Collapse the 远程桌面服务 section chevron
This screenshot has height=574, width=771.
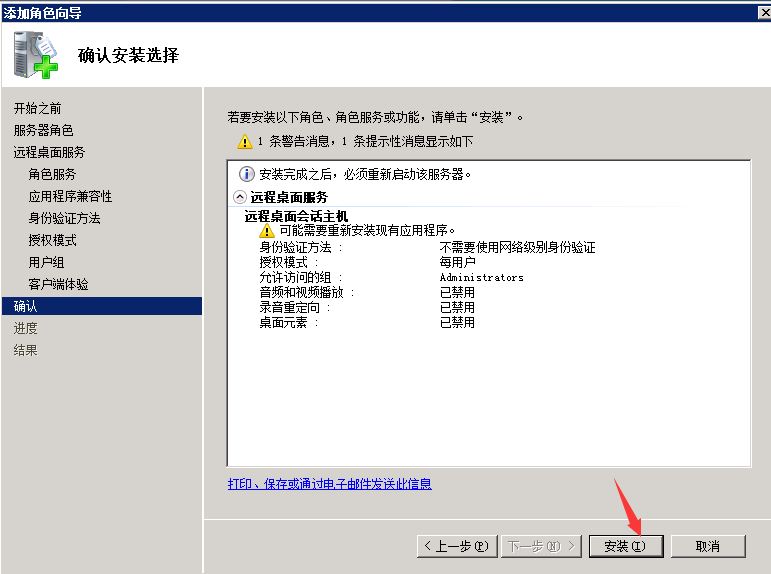click(240, 198)
